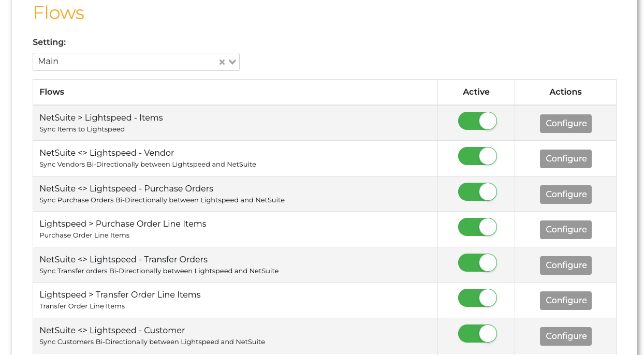
Task: Click the Active column header
Action: pos(476,92)
